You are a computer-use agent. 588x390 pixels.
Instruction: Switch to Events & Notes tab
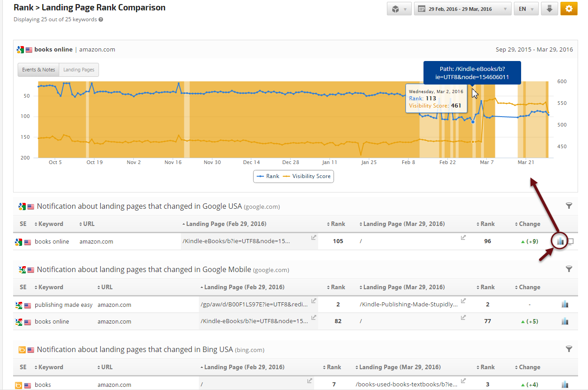tap(38, 70)
